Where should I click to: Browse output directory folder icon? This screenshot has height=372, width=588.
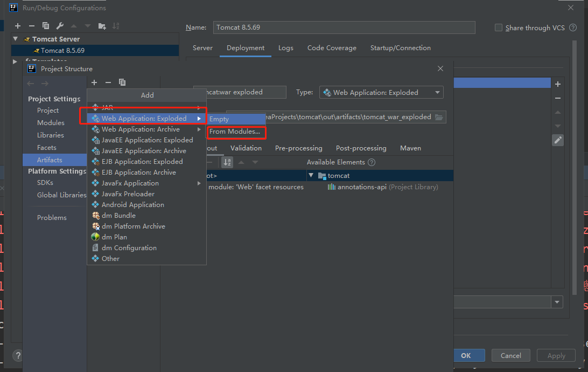click(x=439, y=117)
